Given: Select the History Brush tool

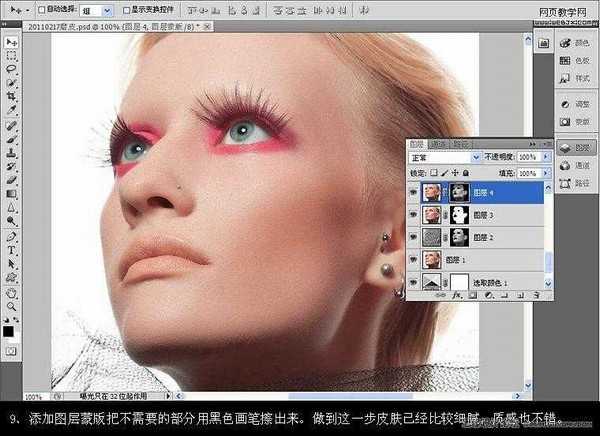Looking at the screenshot, I should click(x=11, y=167).
